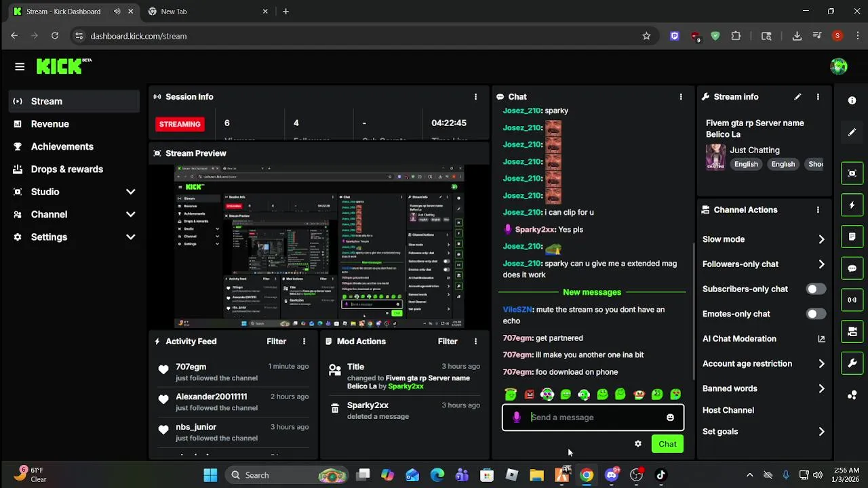Screen dimensions: 868x488
Task: Toggle the stream preview panel icon
Action: click(x=852, y=173)
